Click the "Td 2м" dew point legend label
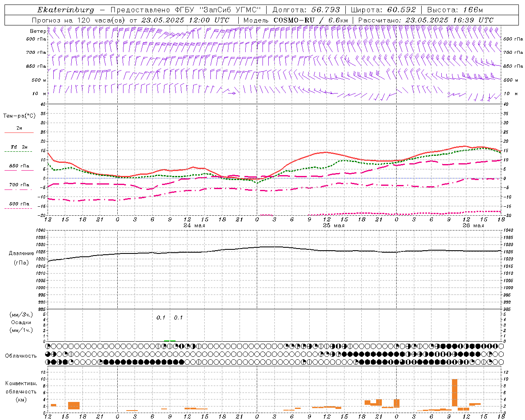Viewport: 525px width, 420px height. 19,147
